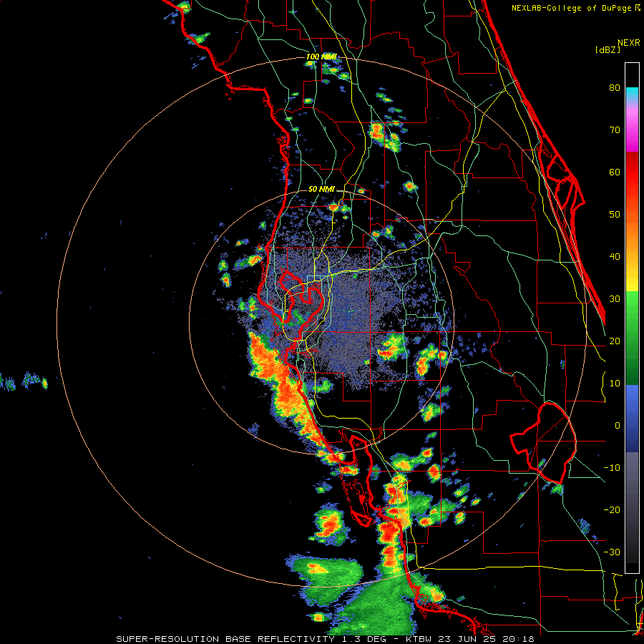
Task: Click the 10 value on dBZ scale
Action: tap(615, 384)
